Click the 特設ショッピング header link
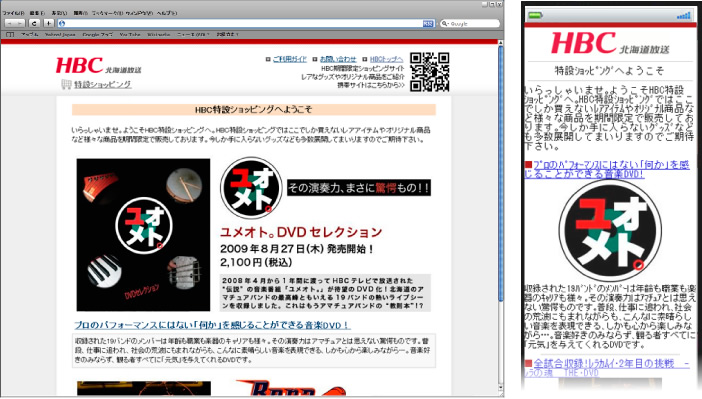 point(103,84)
